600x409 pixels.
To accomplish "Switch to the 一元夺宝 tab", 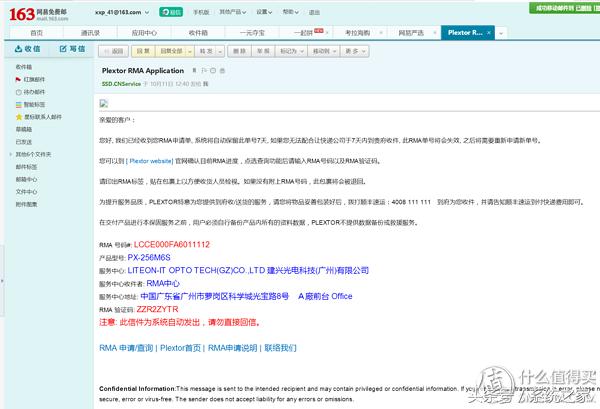I will 252,33.
